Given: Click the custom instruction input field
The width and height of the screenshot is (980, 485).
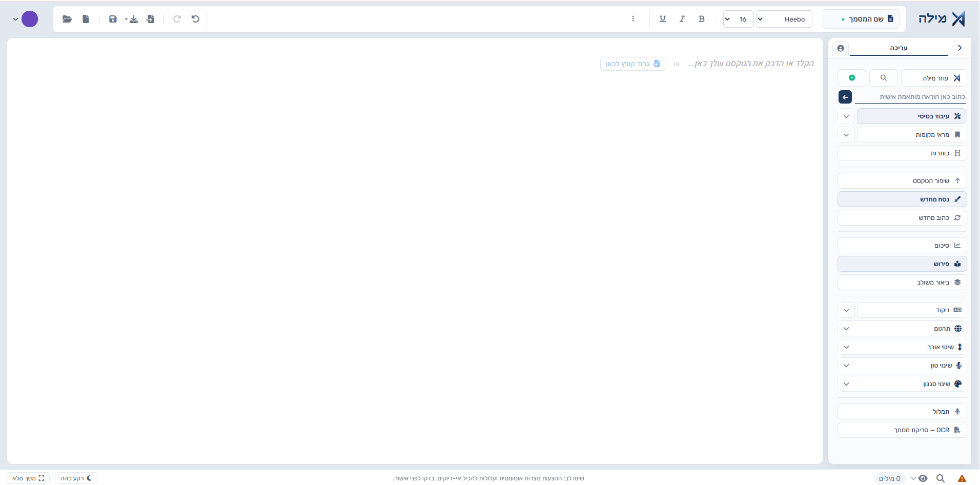Looking at the screenshot, I should pos(910,97).
